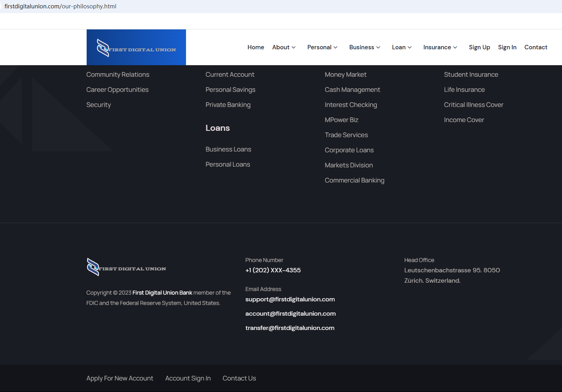Open the Loan dropdown menu
562x392 pixels.
401,47
